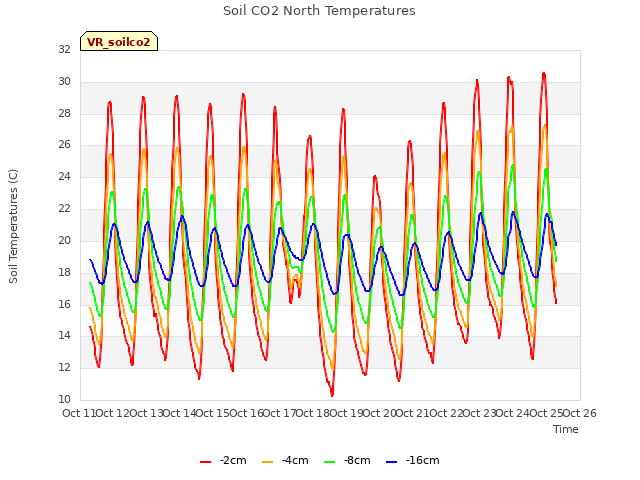Click the 14 y-axis tick label
Image resolution: width=640 pixels, height=480 pixels.
pos(64,336)
